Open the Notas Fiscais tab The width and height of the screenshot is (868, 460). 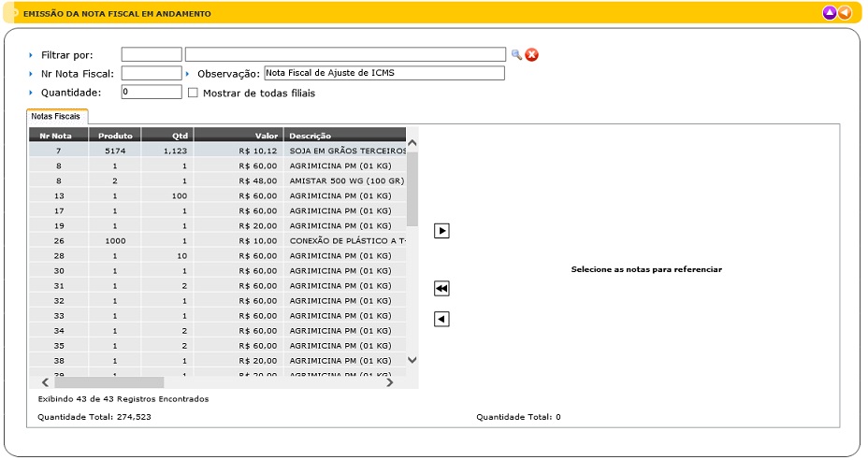click(56, 116)
